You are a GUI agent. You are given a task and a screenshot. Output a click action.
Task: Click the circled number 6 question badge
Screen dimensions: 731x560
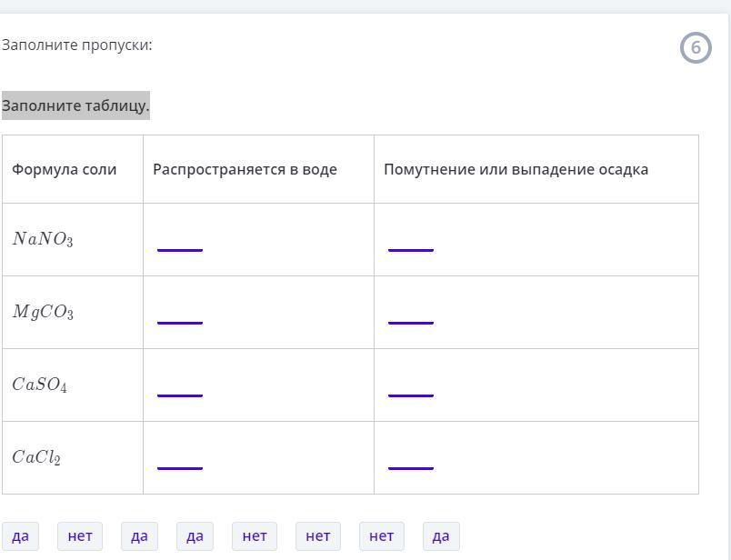tap(696, 47)
